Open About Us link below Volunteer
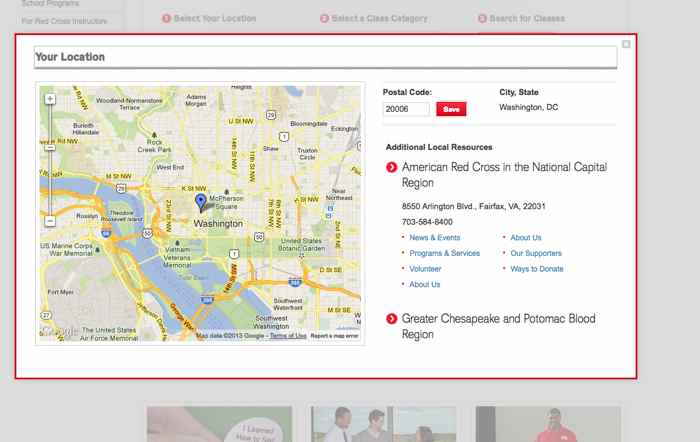This screenshot has width=700, height=442. [x=425, y=284]
